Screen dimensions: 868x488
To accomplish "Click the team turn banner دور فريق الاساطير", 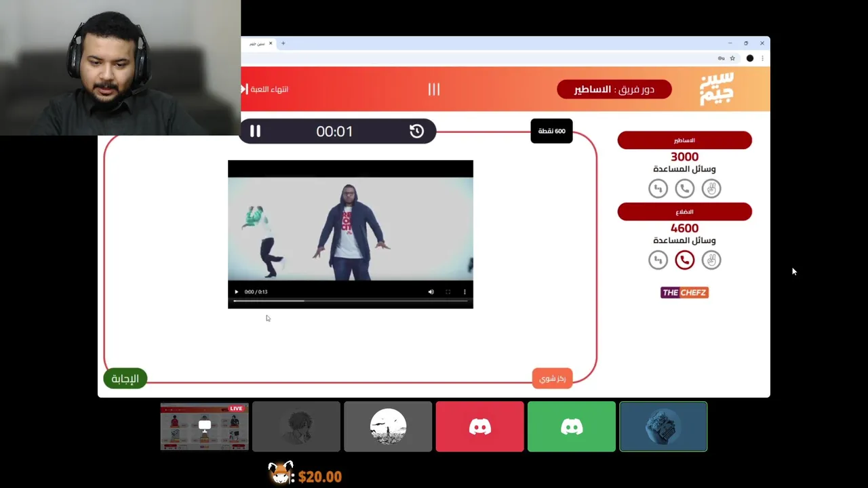I will (x=614, y=89).
